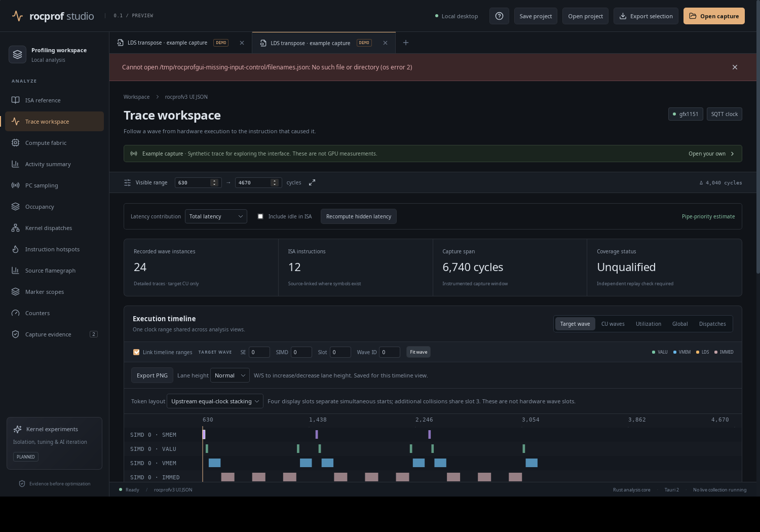
Task: Switch to Dispatches timeline tab
Action: coord(712,324)
